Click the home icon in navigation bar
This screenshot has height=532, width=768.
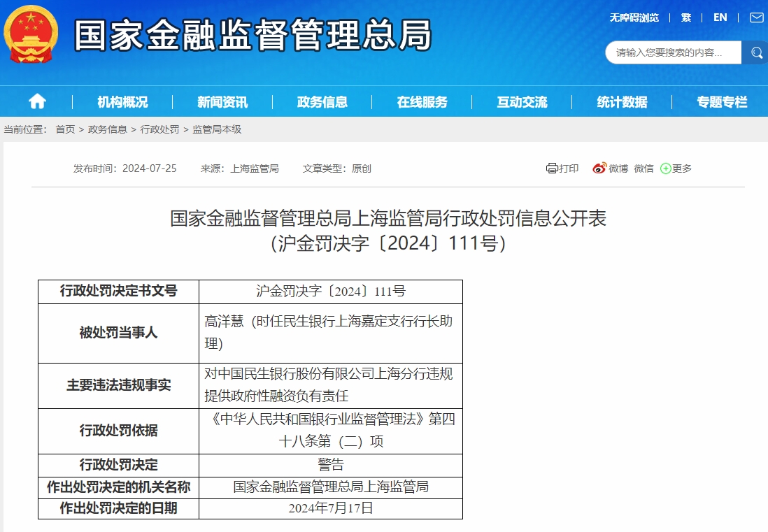(x=37, y=102)
